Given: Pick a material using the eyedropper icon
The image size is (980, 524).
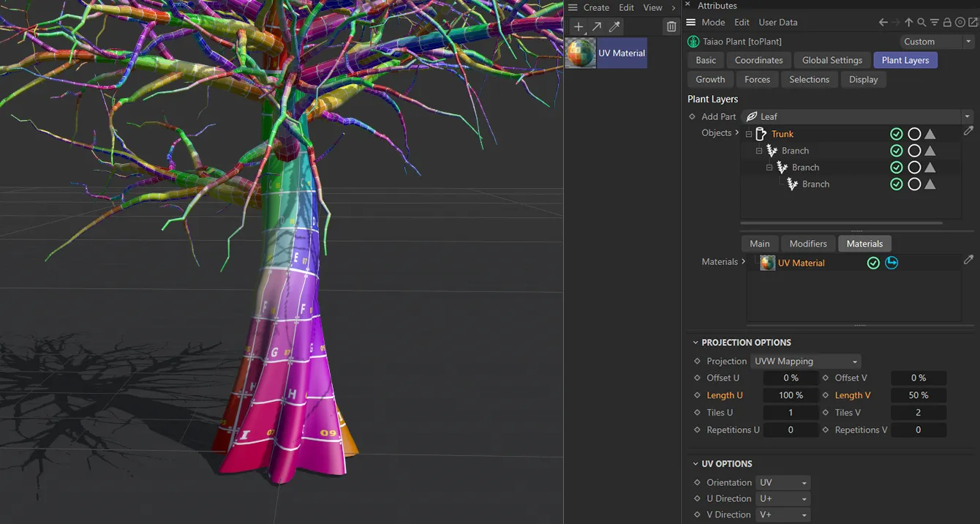Looking at the screenshot, I should tap(614, 26).
